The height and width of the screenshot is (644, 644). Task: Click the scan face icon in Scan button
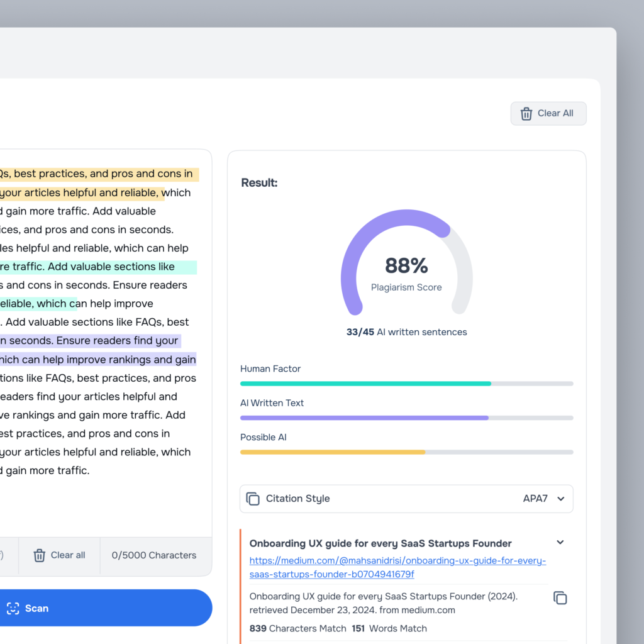click(x=13, y=608)
